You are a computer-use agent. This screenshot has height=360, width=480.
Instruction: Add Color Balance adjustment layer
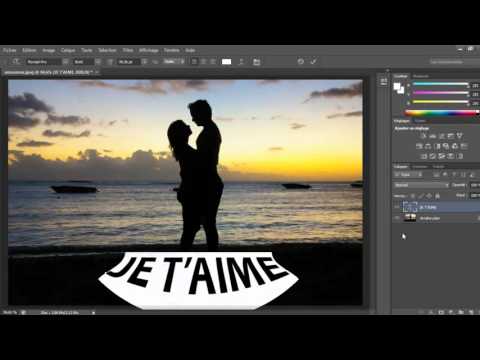click(428, 146)
